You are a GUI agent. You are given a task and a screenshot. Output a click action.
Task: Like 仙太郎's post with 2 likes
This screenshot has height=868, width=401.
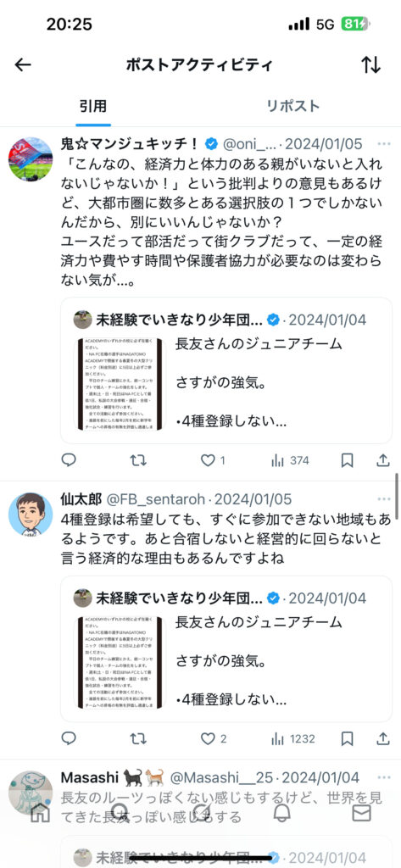(214, 738)
